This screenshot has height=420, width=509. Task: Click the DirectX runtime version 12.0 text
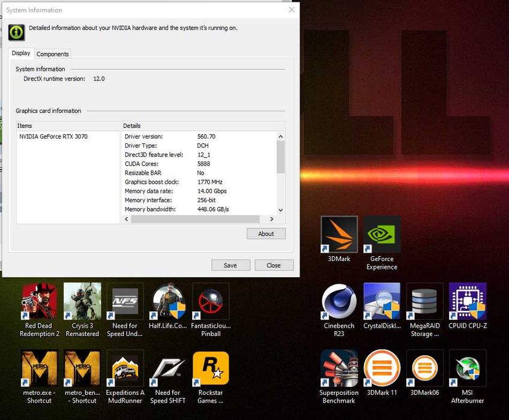coord(64,79)
